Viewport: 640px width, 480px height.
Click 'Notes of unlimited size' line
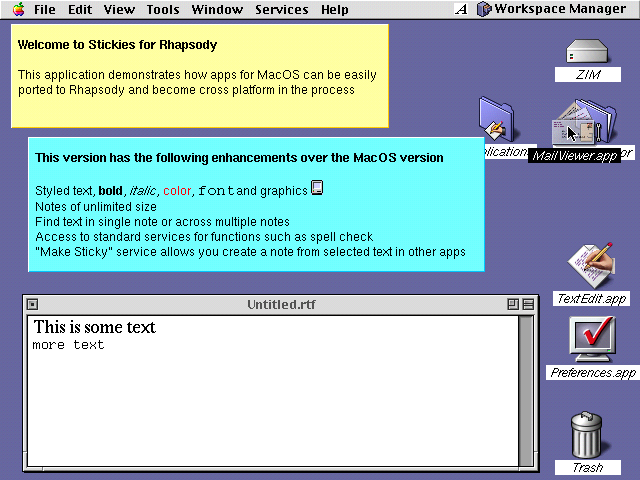point(96,207)
